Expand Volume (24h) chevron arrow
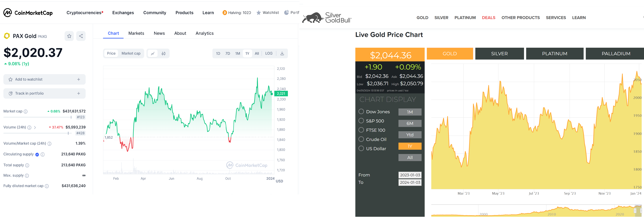644x218 pixels. 35,127
